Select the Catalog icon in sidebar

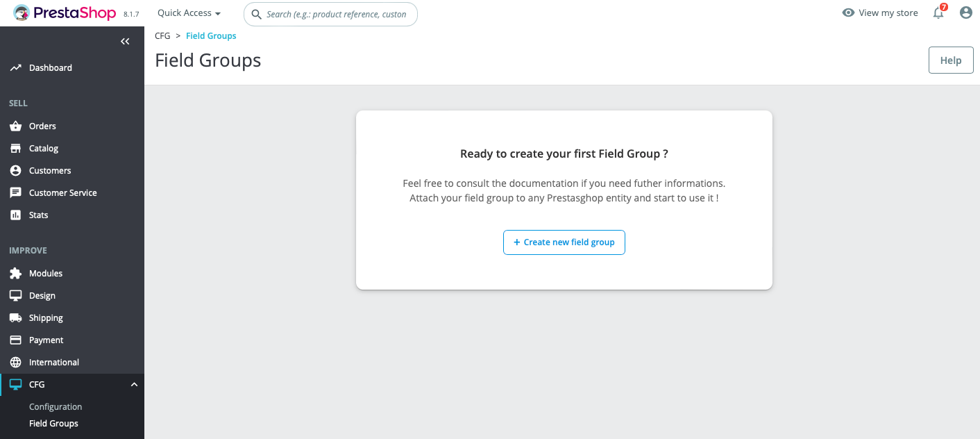[x=15, y=148]
